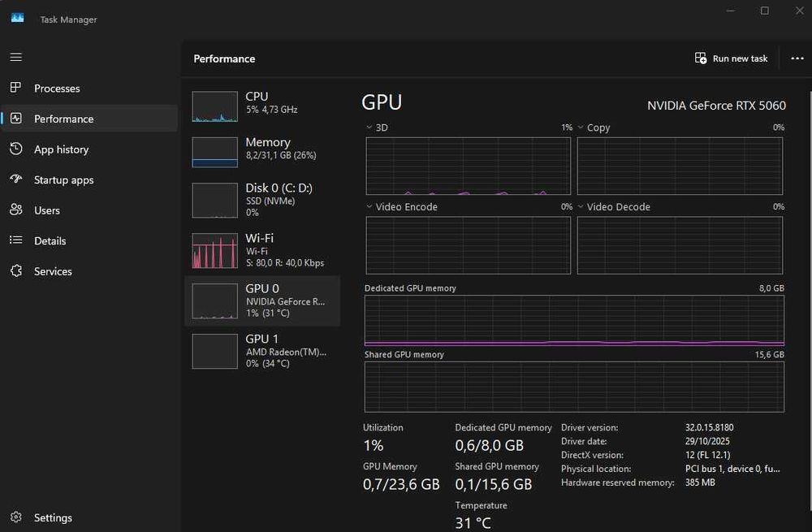Go to the Details list icon
Screen dimensions: 812x532
click(16, 240)
